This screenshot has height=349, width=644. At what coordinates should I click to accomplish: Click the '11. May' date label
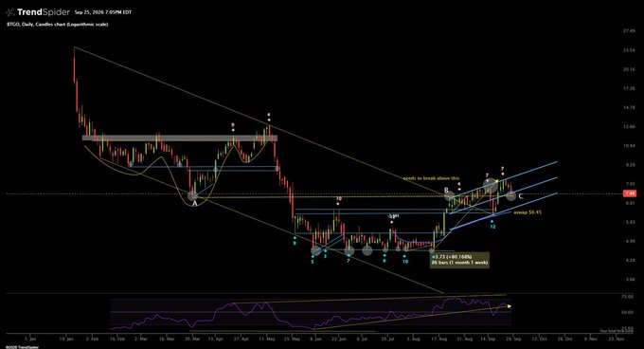(x=267, y=340)
